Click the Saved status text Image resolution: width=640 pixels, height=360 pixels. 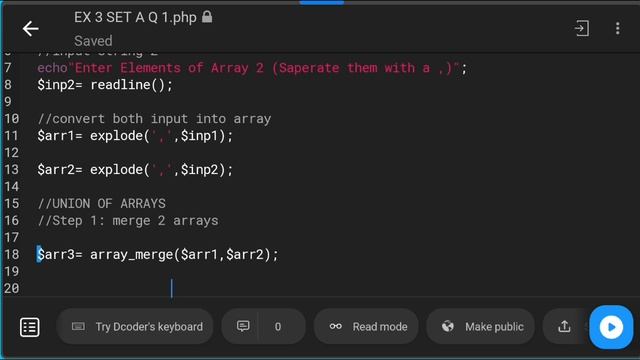(93, 41)
